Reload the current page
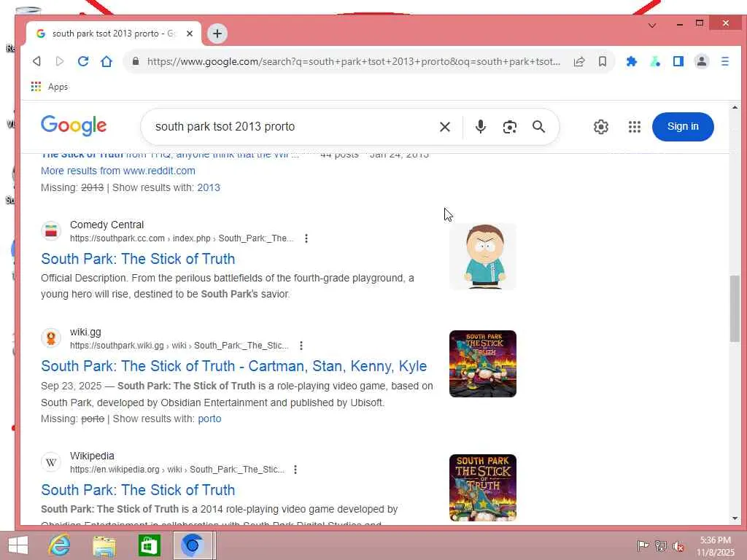 pyautogui.click(x=83, y=61)
